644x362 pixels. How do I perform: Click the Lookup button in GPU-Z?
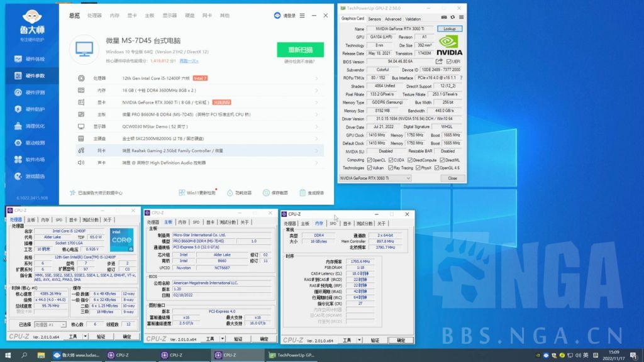[450, 28]
